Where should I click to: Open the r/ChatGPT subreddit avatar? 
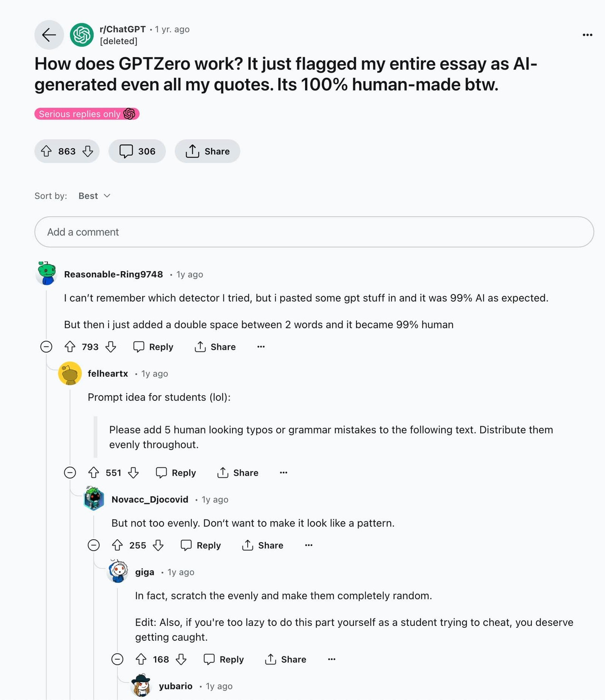tap(82, 34)
